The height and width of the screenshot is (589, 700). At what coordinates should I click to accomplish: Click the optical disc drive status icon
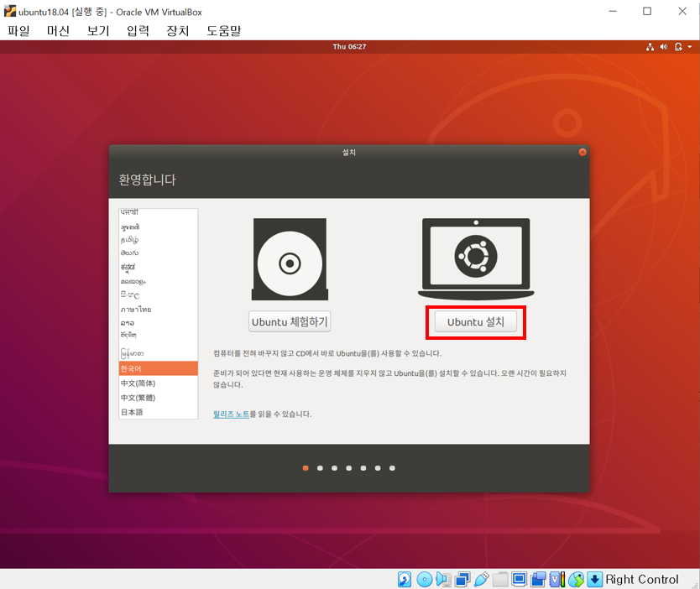pos(424,579)
